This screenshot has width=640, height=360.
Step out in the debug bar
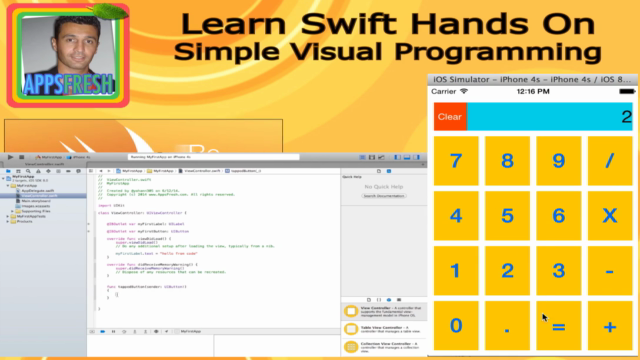coord(145,331)
